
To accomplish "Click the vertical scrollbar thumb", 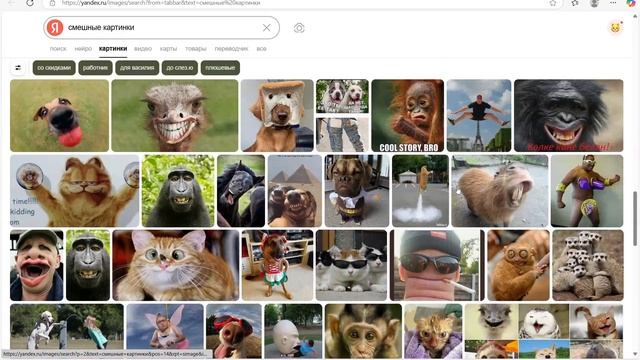I will point(635,219).
